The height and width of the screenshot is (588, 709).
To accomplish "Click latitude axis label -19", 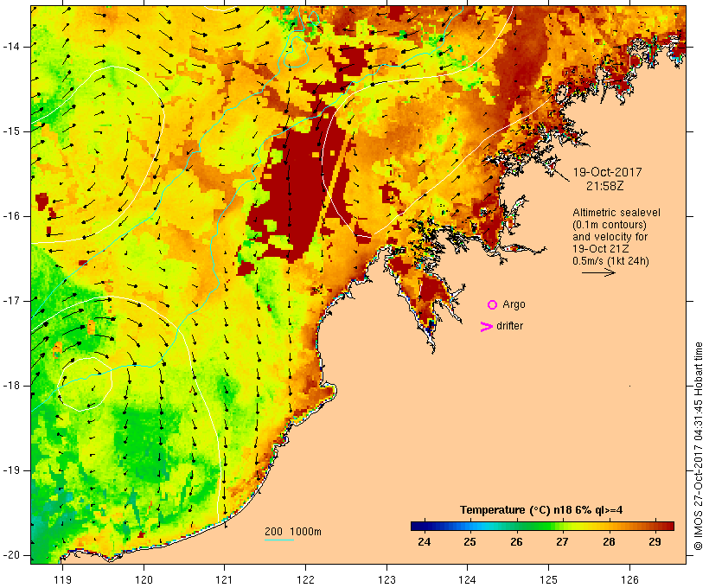I will point(11,470).
